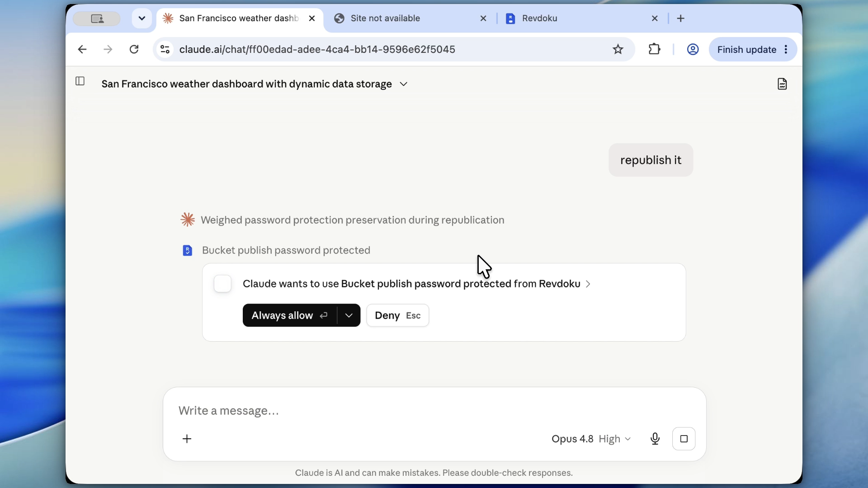
Task: Close the San Francisco weather tab
Action: coord(312,19)
